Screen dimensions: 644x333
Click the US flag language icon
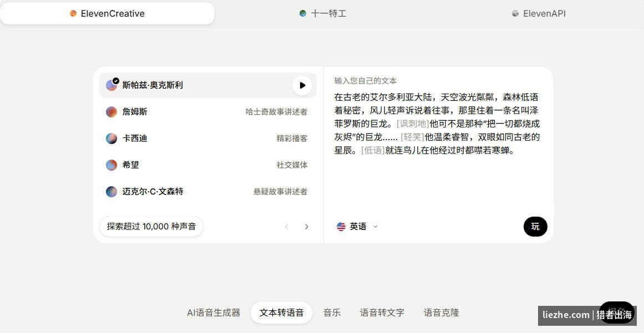(341, 227)
